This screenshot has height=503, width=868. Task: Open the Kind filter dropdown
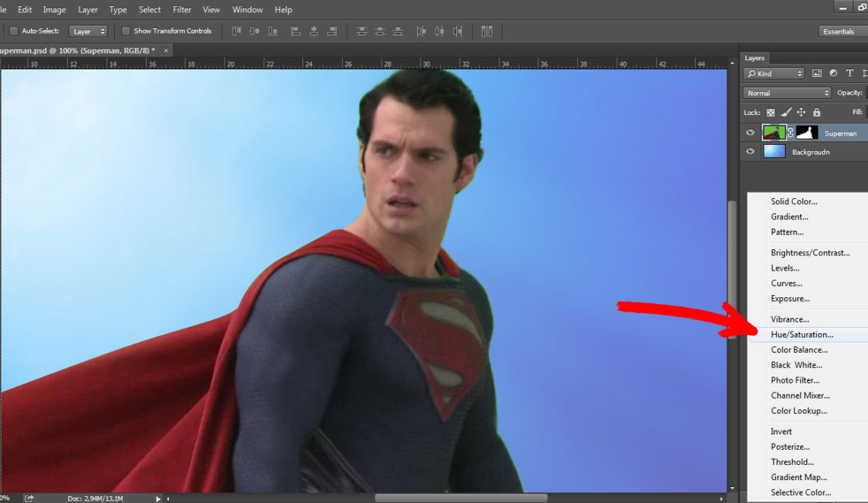tap(774, 73)
